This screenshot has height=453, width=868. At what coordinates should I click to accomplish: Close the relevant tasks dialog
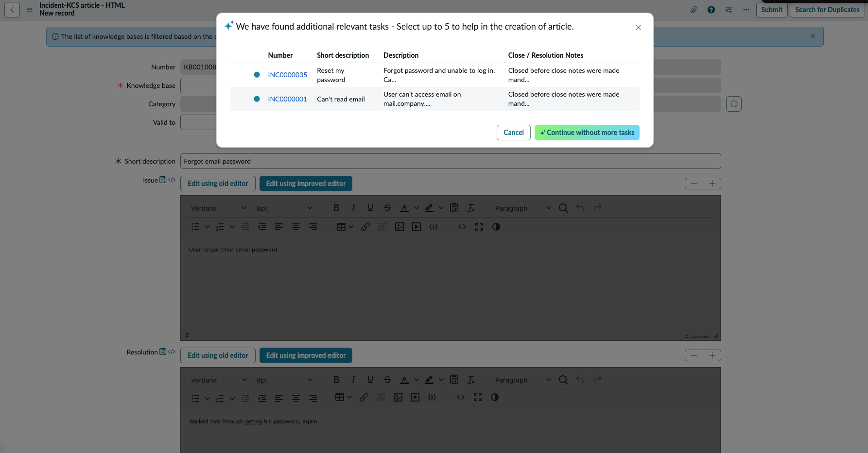coord(638,28)
